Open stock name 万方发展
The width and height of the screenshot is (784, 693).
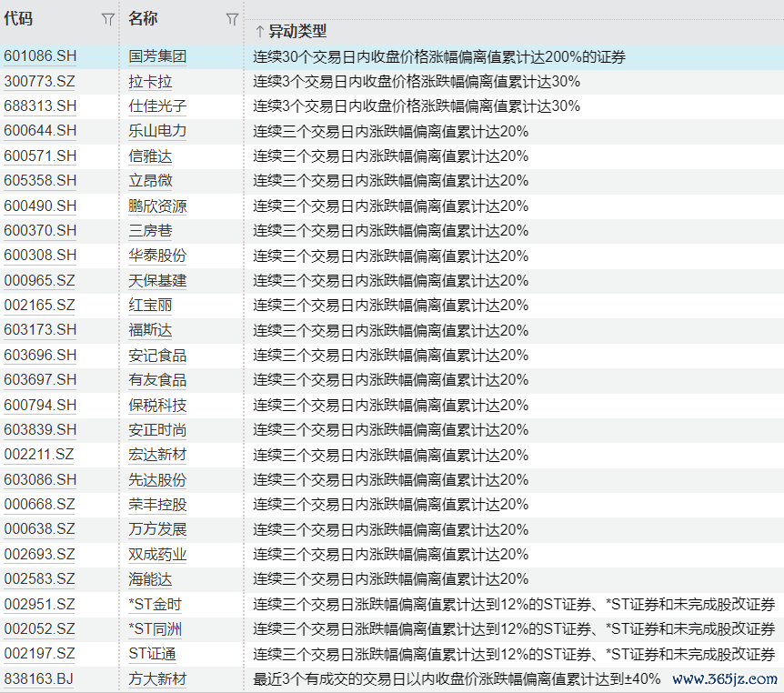157,529
